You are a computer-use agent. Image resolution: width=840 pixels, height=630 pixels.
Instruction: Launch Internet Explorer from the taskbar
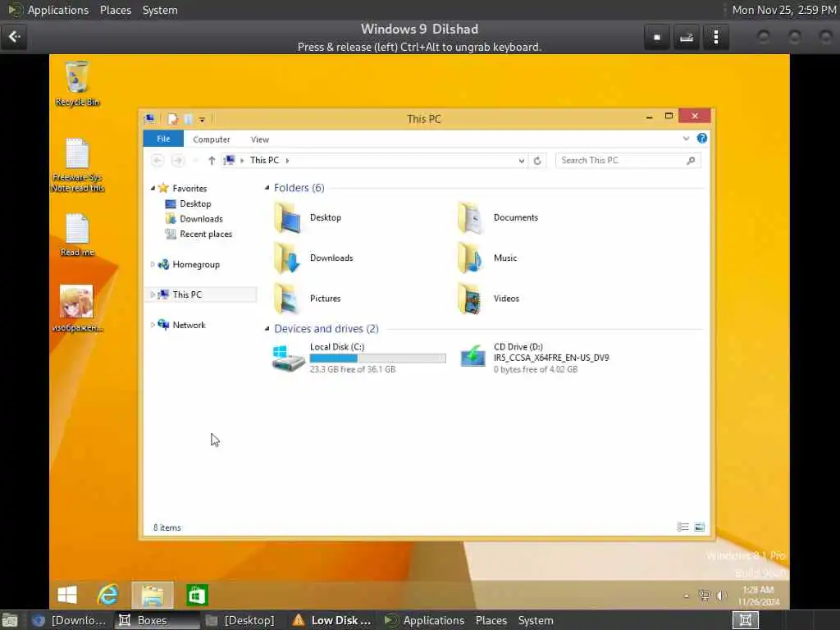point(107,595)
